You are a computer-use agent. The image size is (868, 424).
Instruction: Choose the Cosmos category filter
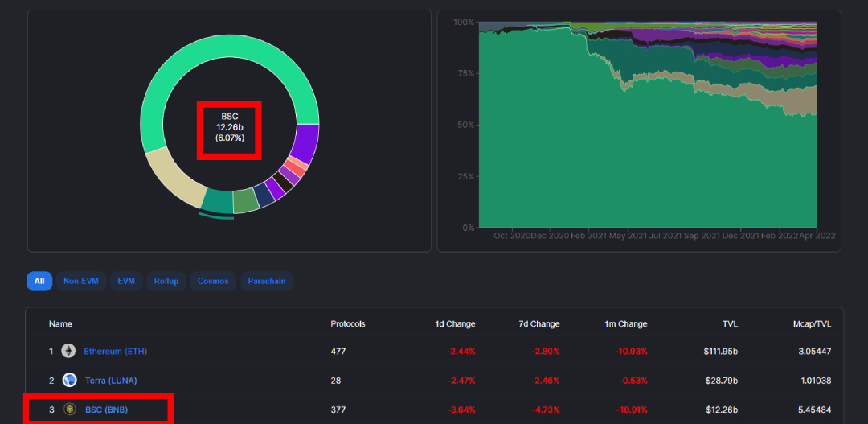[x=213, y=281]
